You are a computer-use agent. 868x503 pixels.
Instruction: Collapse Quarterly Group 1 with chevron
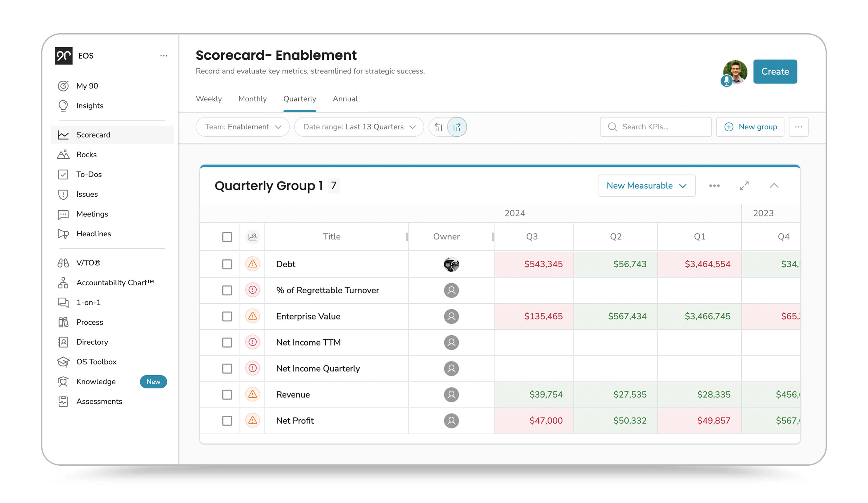tap(774, 186)
